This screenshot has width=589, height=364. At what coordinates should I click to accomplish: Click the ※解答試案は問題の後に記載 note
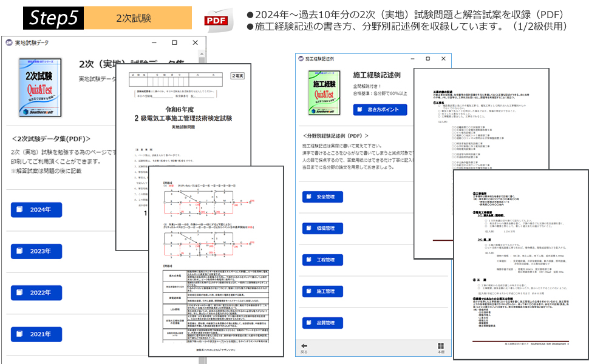tap(46, 171)
